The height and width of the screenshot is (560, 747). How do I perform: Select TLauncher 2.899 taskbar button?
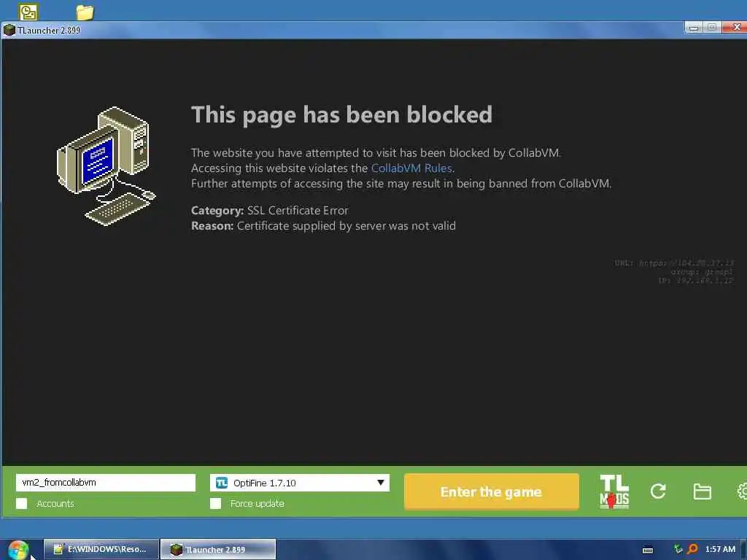[218, 550]
